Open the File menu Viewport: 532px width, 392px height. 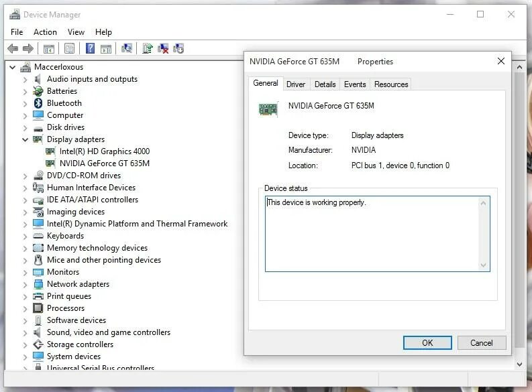click(17, 32)
